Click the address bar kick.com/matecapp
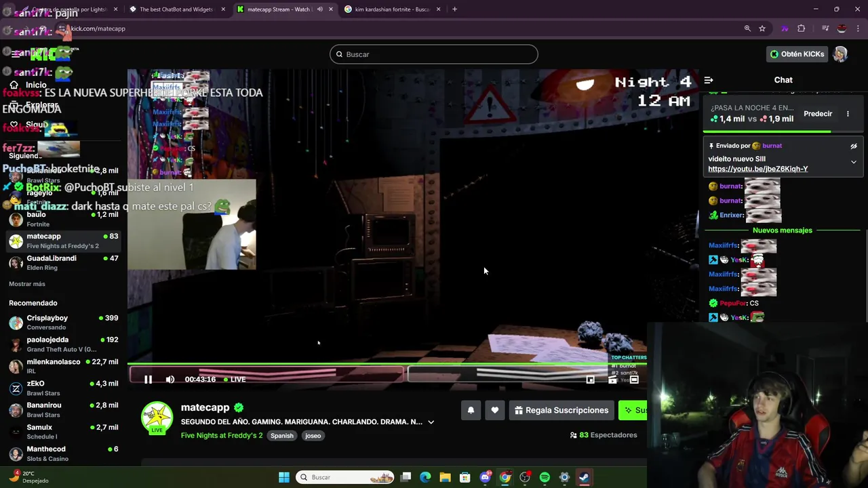Screen dimensions: 868x488 (x=98, y=28)
